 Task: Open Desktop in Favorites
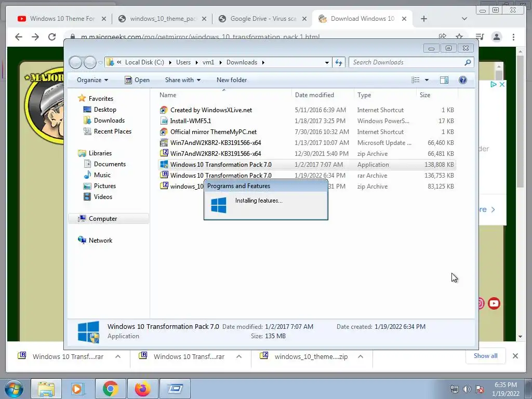coord(105,110)
